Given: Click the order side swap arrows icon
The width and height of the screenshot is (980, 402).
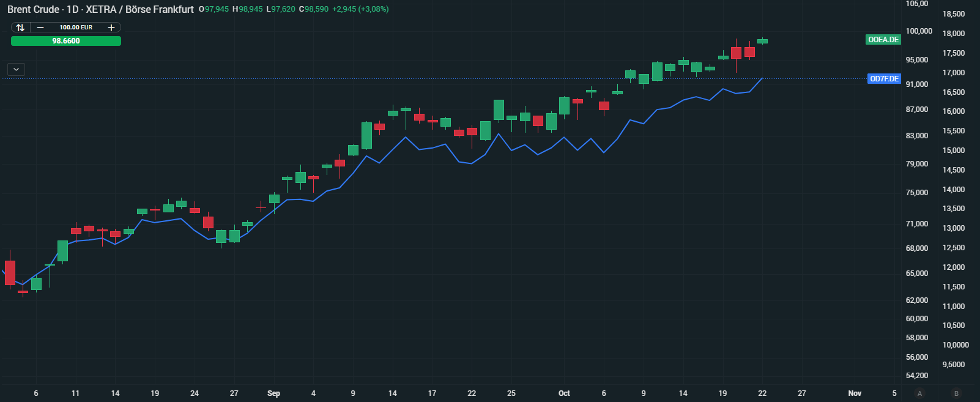Looking at the screenshot, I should pos(20,28).
